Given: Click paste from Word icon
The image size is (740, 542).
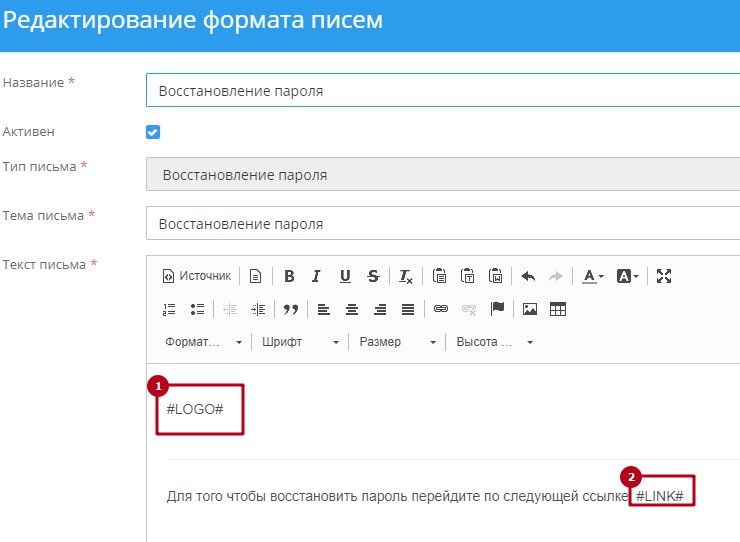Looking at the screenshot, I should click(x=496, y=276).
